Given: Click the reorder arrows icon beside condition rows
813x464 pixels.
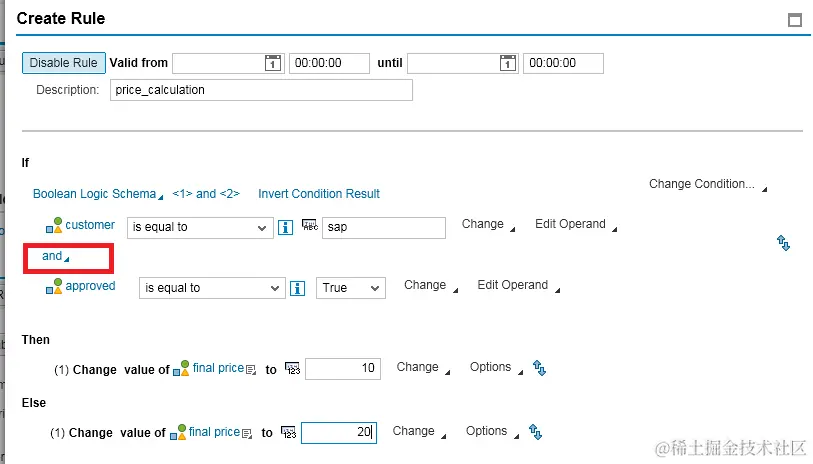Looking at the screenshot, I should click(x=783, y=243).
